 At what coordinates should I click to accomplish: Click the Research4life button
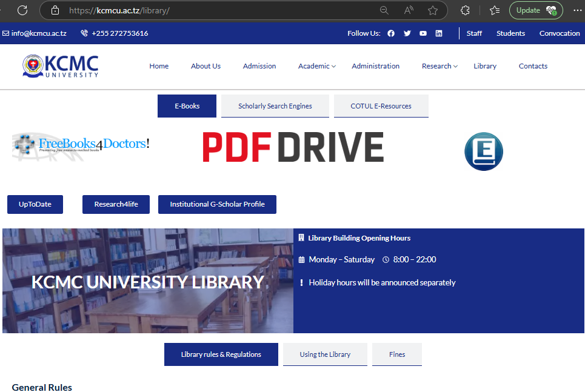116,204
